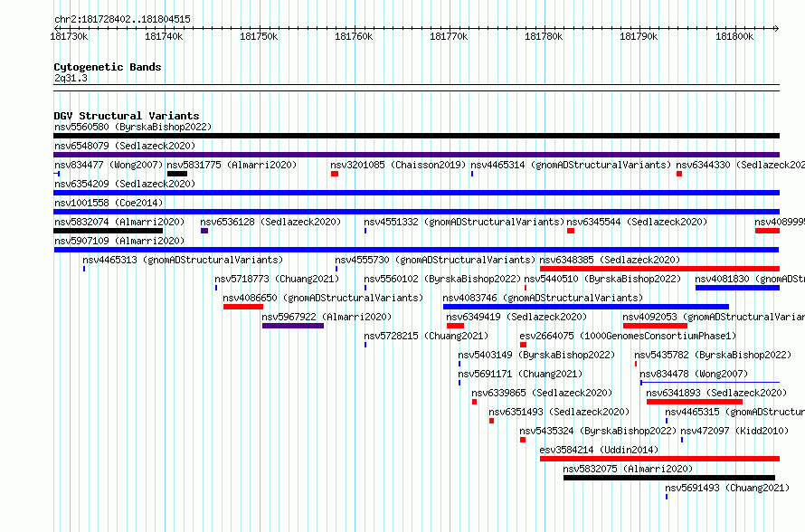This screenshot has width=805, height=532.
Task: Open nsv5435324 (ByrskaBishop2022) label
Action: [598, 431]
